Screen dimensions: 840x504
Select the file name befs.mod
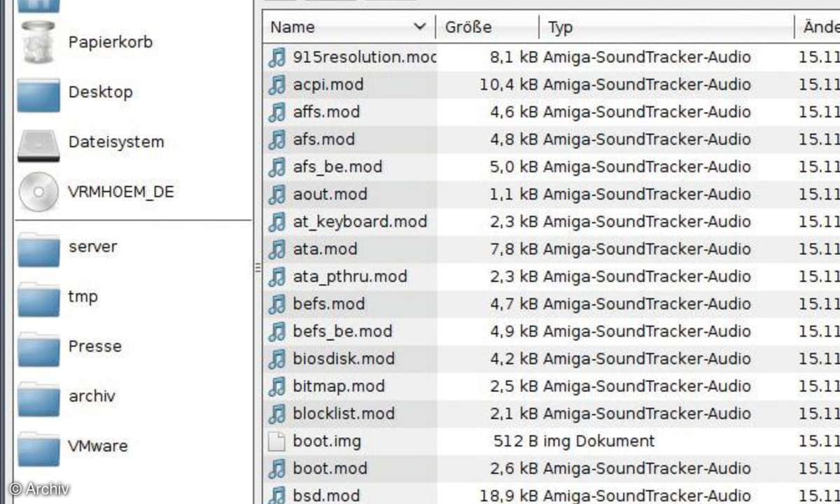click(x=329, y=304)
